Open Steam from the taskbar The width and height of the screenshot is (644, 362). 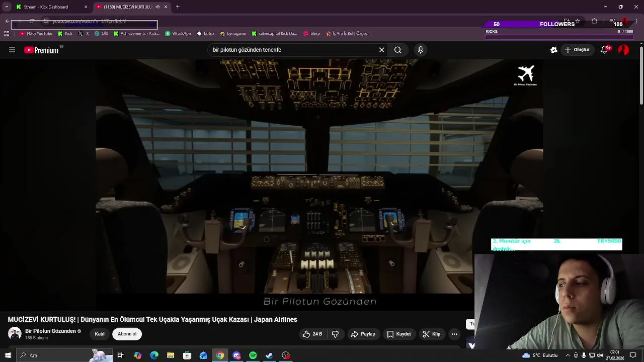tap(270, 355)
